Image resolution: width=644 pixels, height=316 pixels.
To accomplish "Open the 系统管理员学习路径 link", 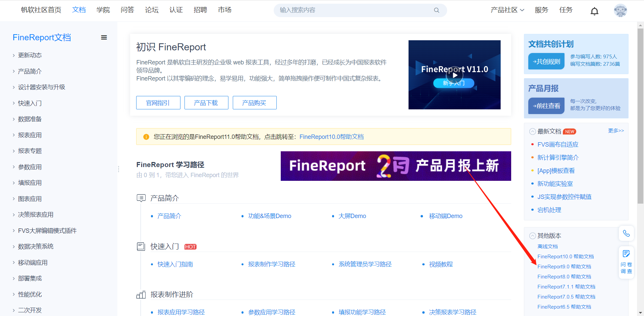I will 365,264.
